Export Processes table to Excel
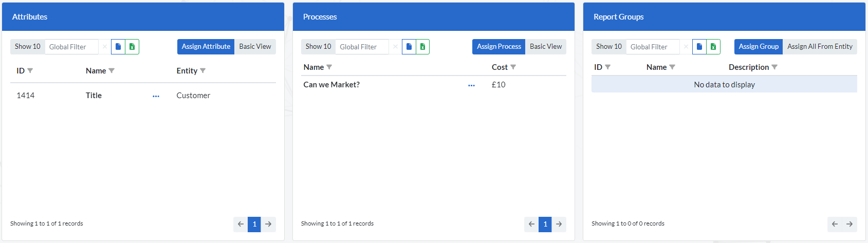Screen dimensions: 868x243 [422, 47]
